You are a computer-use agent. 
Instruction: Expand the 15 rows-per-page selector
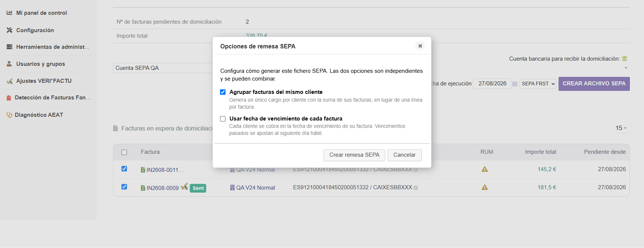[621, 128]
